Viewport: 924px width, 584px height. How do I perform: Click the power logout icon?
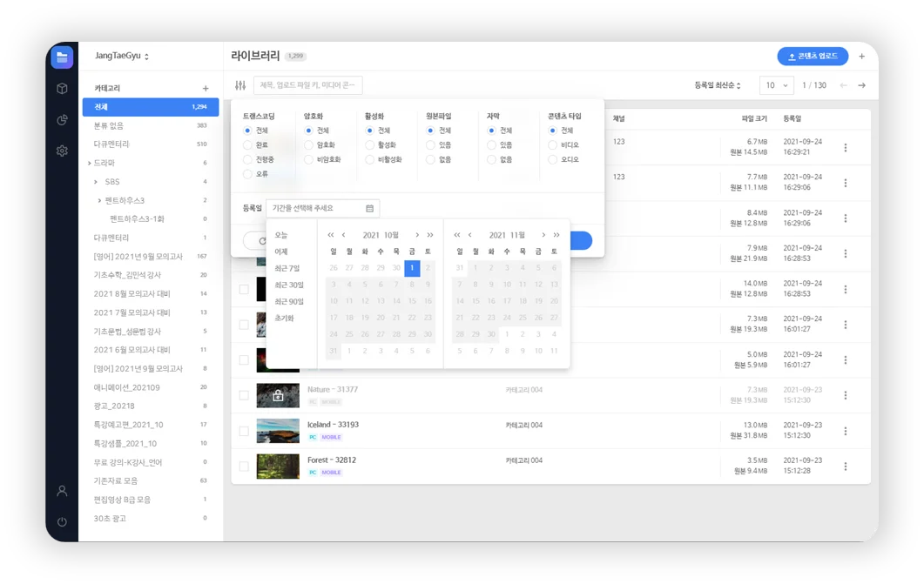coord(62,521)
